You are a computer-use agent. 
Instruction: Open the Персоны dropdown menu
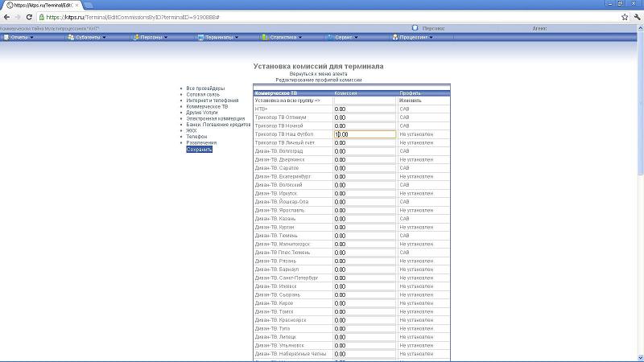pos(155,37)
